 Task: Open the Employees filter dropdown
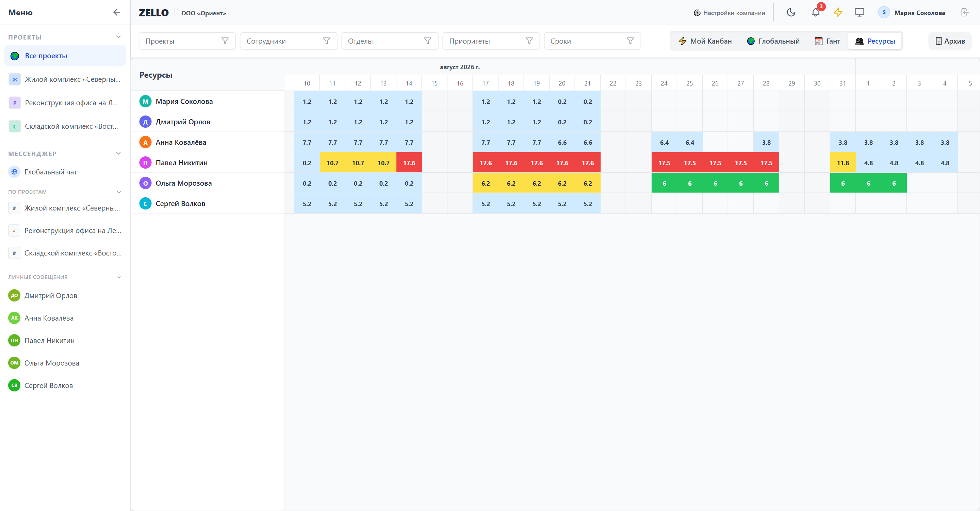(x=288, y=41)
